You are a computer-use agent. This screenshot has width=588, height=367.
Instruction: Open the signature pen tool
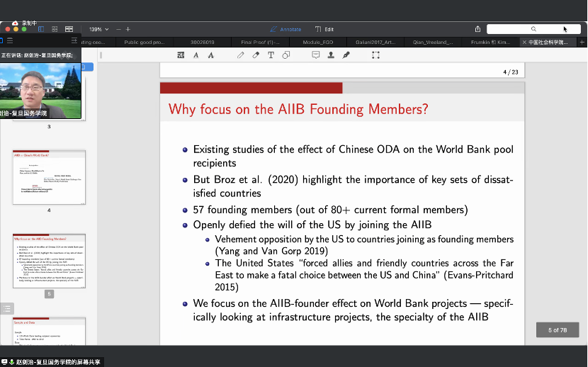(346, 55)
